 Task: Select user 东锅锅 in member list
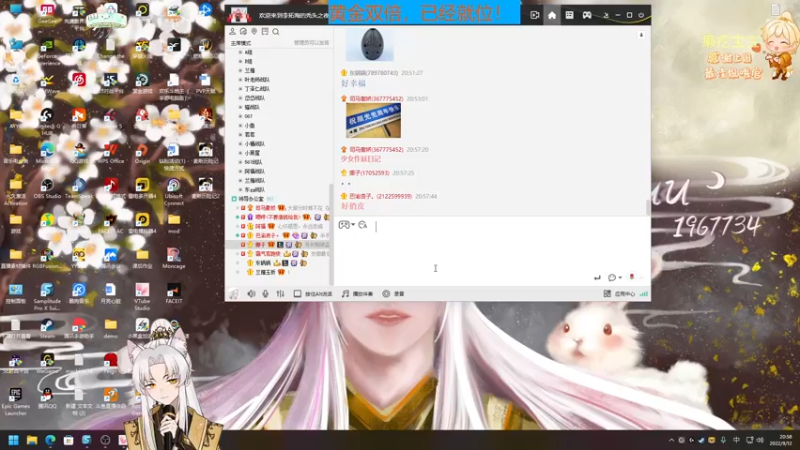(263, 263)
